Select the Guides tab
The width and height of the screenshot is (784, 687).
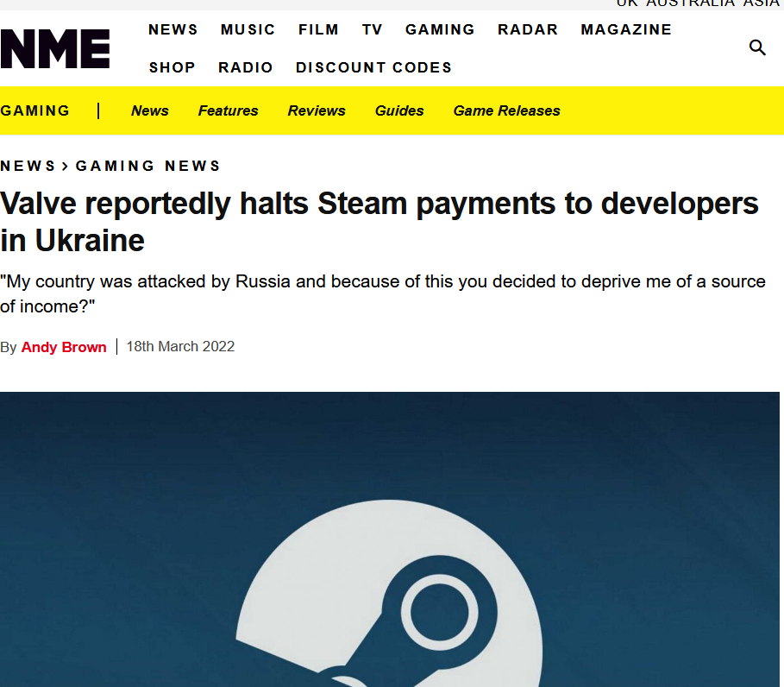[399, 110]
